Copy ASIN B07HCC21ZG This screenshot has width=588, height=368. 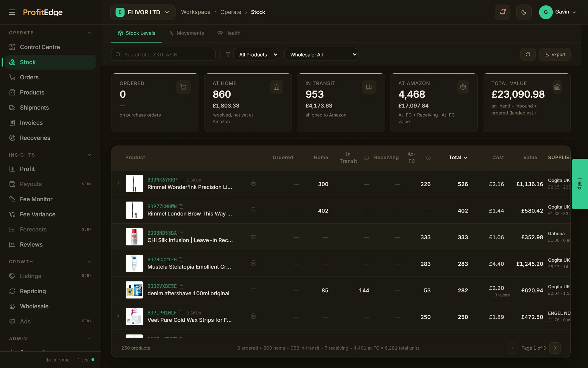click(181, 260)
